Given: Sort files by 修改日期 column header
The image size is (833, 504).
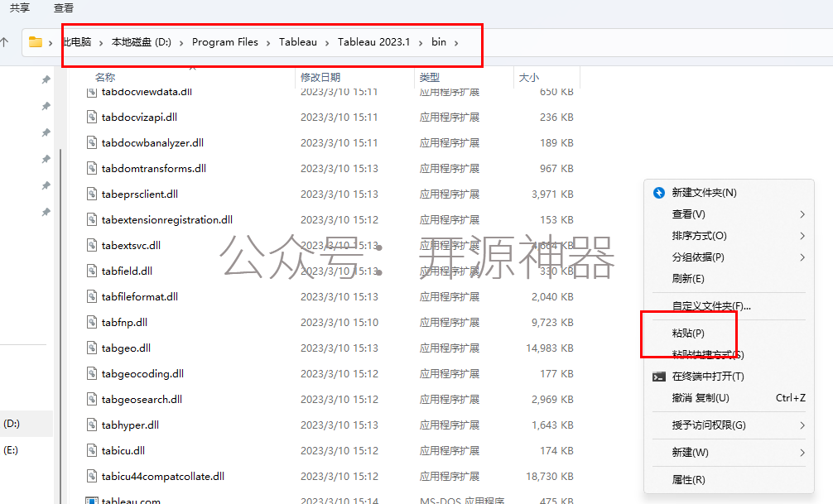Looking at the screenshot, I should click(320, 78).
